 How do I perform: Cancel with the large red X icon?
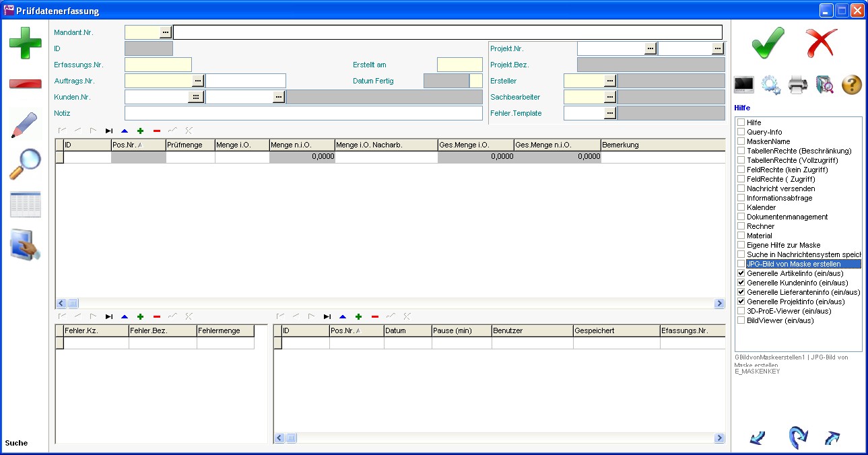click(822, 43)
